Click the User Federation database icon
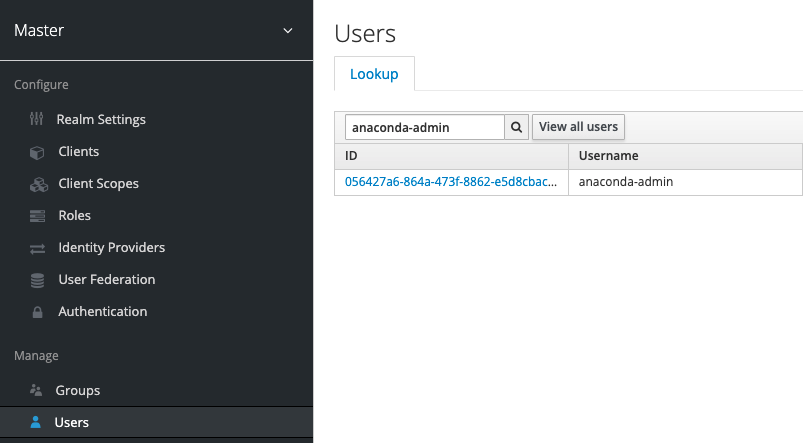This screenshot has height=443, width=803. (37, 280)
